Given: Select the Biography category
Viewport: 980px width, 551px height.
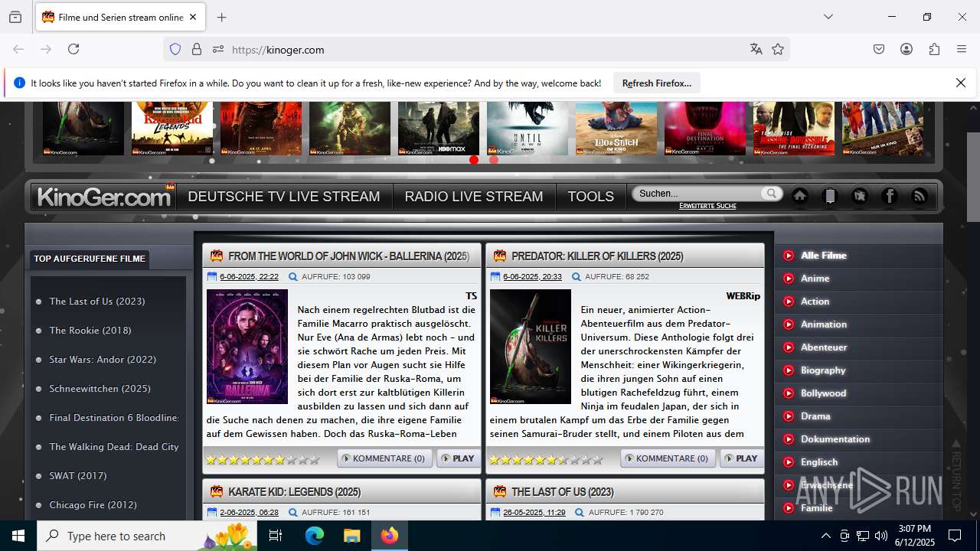Looking at the screenshot, I should tap(823, 370).
